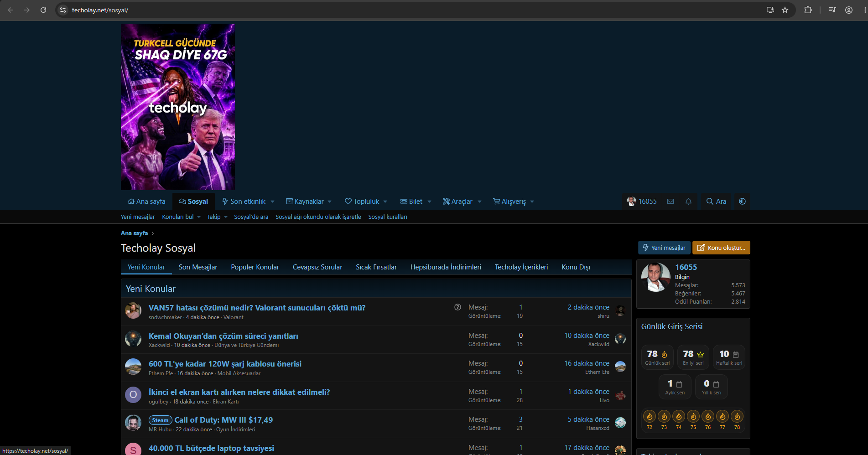Open the Ara search button
The width and height of the screenshot is (868, 455).
716,202
